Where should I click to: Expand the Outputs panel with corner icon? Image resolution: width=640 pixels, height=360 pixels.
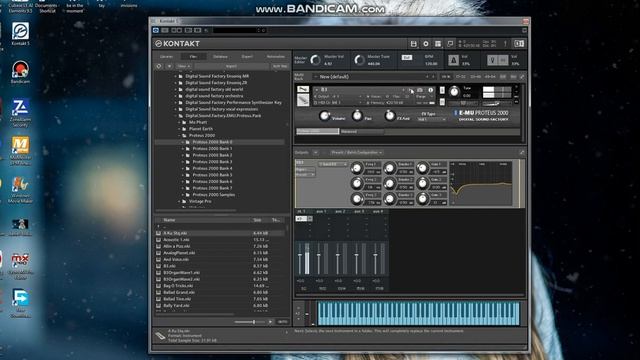click(522, 152)
